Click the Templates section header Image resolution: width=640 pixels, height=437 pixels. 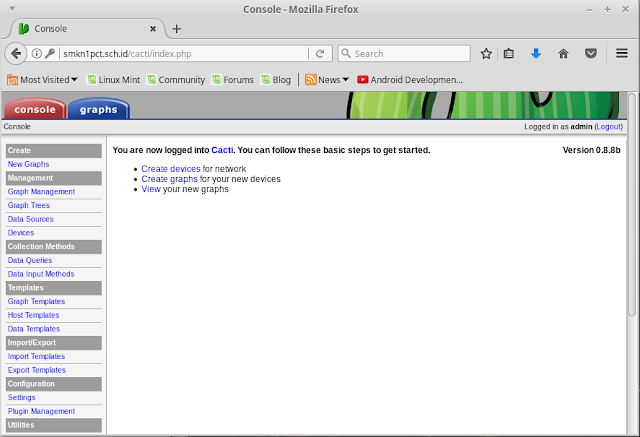54,288
